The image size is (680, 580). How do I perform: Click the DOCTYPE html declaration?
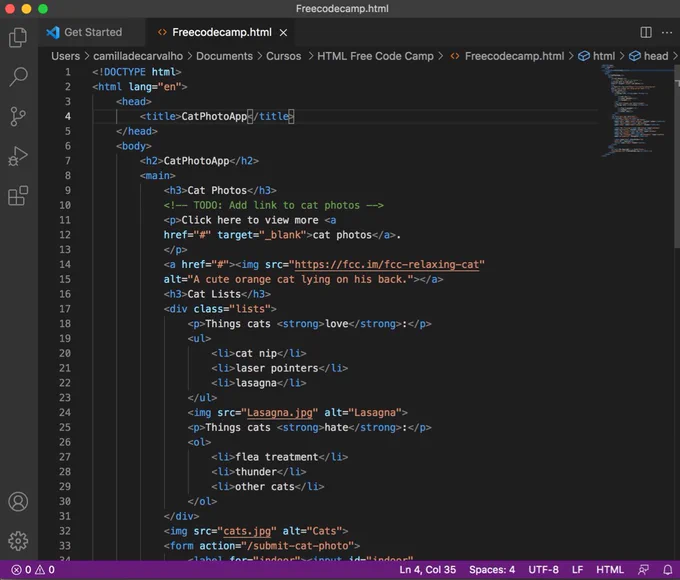point(137,72)
